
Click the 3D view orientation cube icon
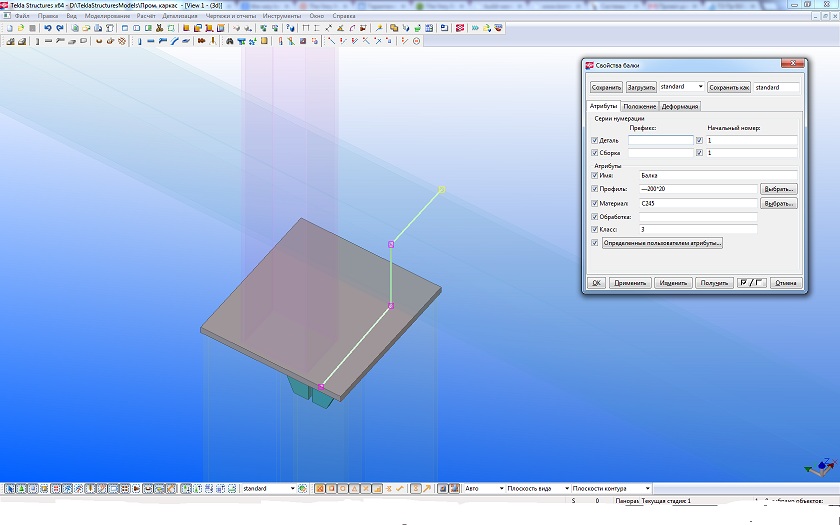click(819, 468)
